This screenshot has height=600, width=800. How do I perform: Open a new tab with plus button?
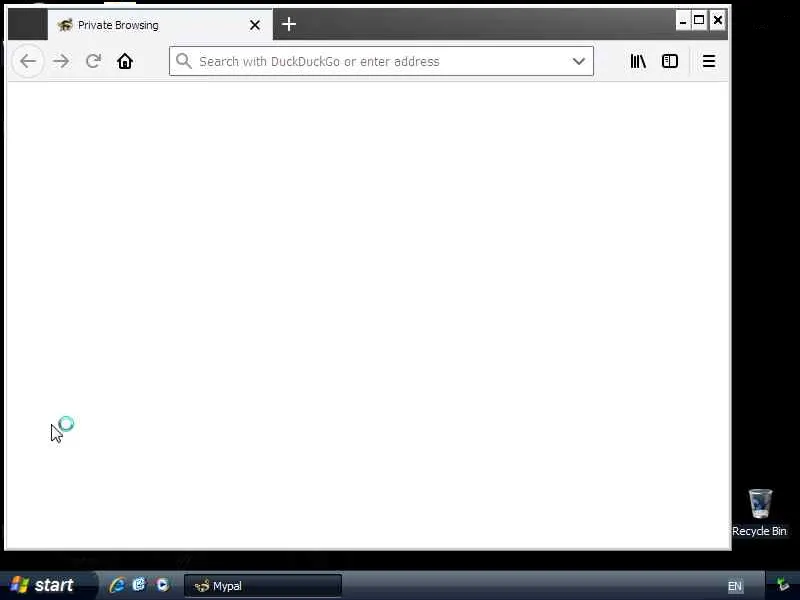[289, 24]
